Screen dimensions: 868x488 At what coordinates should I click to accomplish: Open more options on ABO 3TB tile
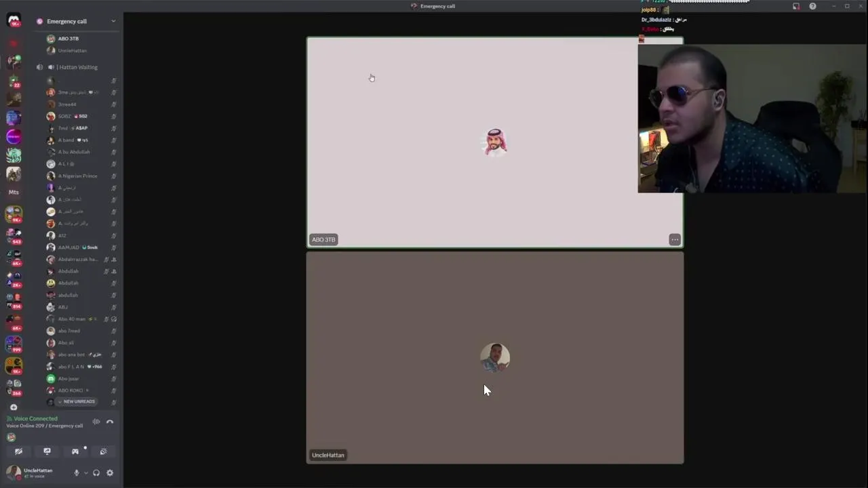click(x=675, y=239)
